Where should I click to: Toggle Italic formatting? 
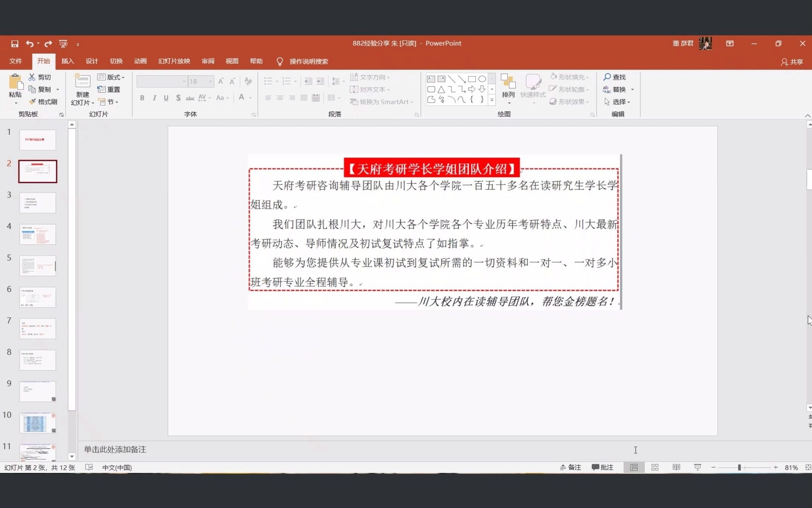154,98
